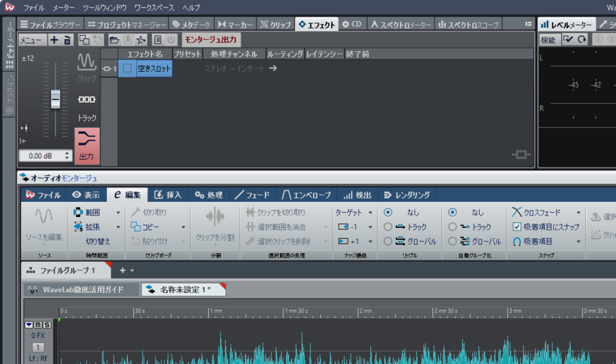Screen dimensions: 616x364
Task: Open Effects panel options menu icon
Action: pyautogui.click(x=528, y=25)
